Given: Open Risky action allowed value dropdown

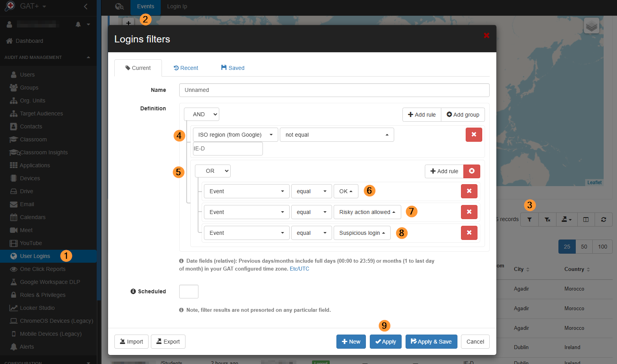Looking at the screenshot, I should (x=367, y=212).
